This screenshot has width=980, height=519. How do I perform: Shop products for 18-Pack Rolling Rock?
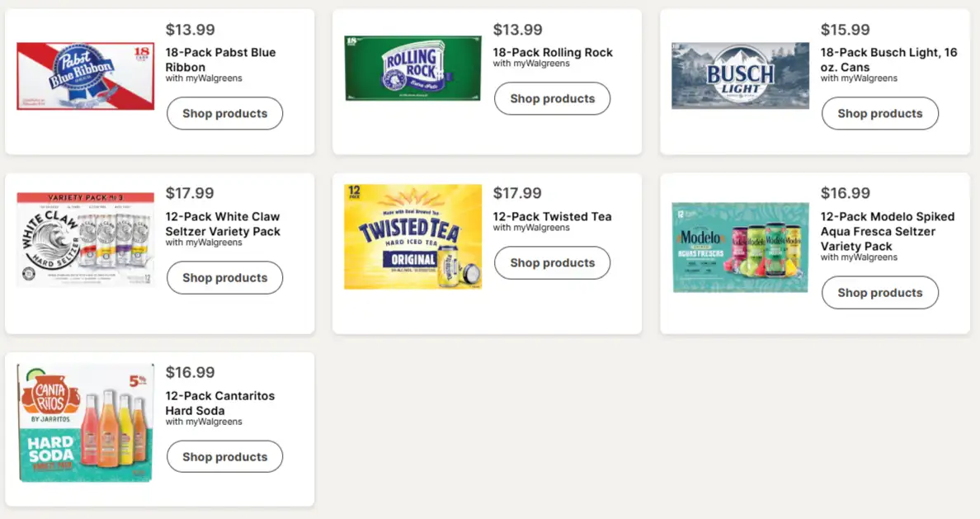point(553,98)
